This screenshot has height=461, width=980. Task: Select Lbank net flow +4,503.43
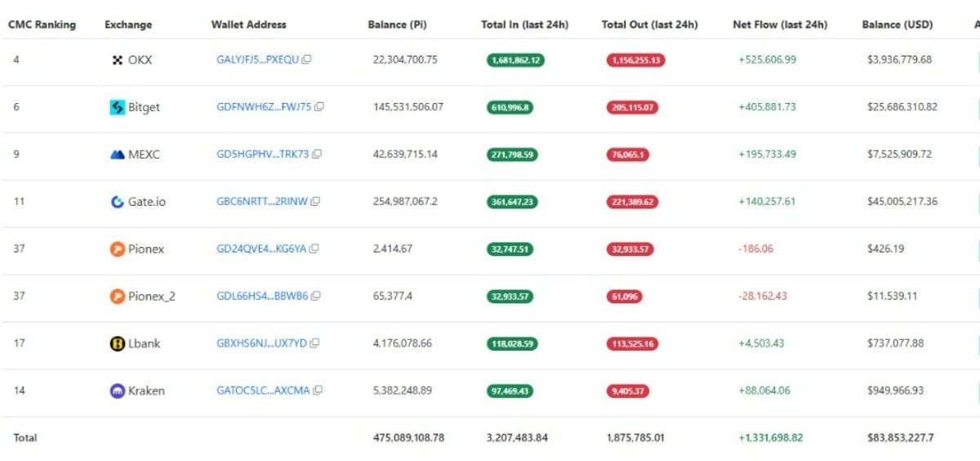tap(760, 343)
